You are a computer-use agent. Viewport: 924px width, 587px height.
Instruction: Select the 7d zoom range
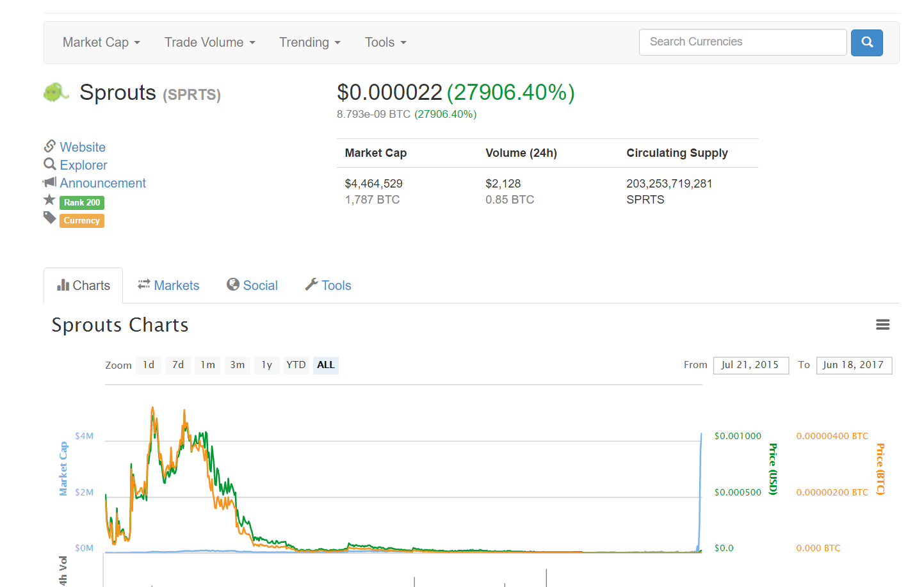coord(178,365)
